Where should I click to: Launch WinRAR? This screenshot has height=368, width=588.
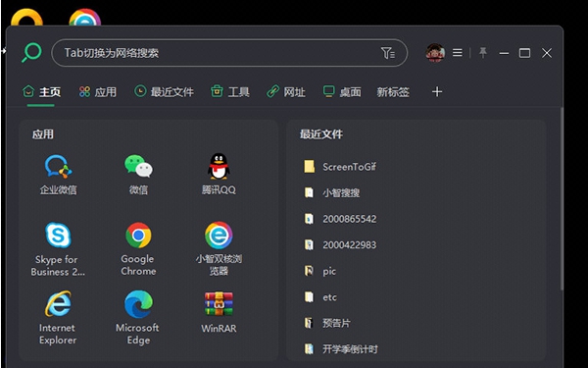point(219,312)
